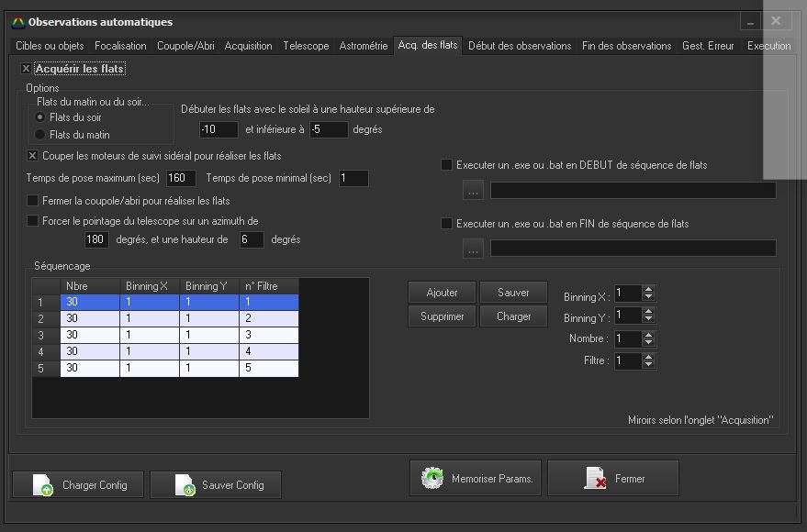Click the Ajouter sequence button
Viewport: 807px width, 532px height.
[x=441, y=293]
